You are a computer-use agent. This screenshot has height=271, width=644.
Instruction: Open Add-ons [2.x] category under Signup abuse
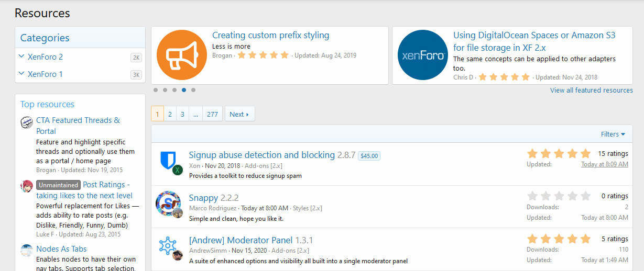tap(264, 166)
